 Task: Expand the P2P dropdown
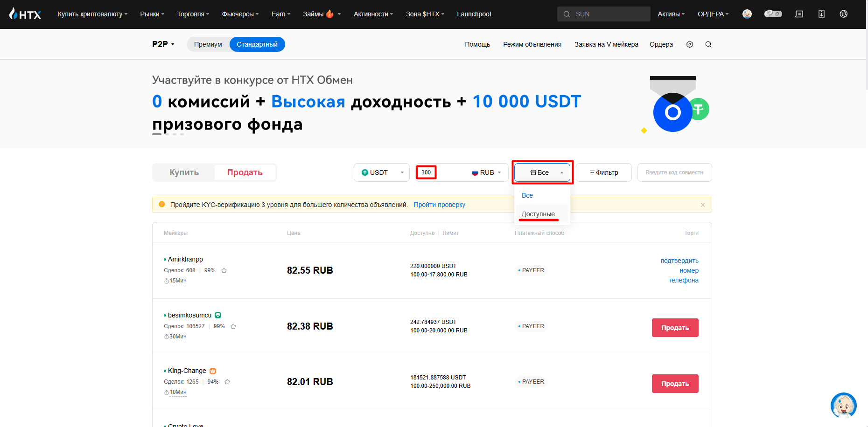[x=163, y=44]
